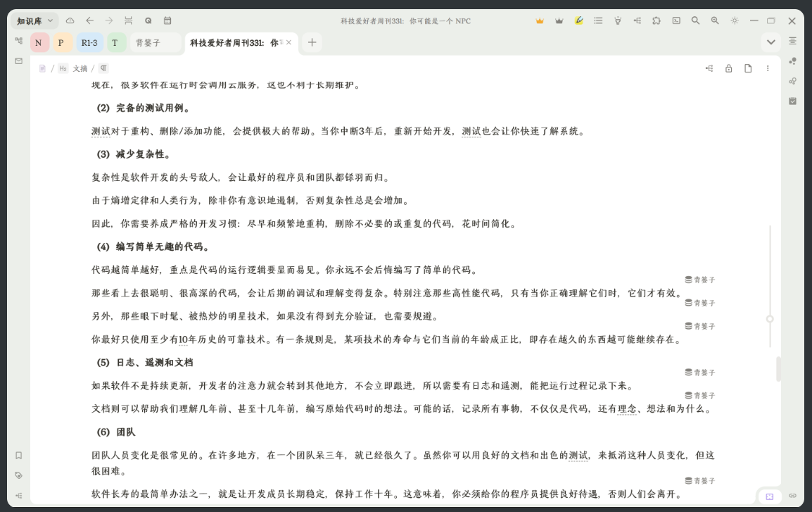Click the 背篓子 tag beside 如果软件不是持续更新 paragraph

pyautogui.click(x=699, y=373)
